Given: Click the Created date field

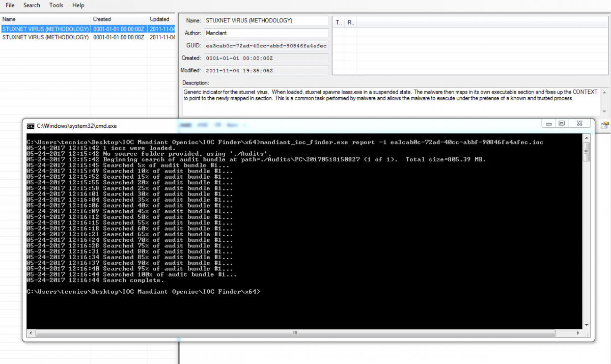Looking at the screenshot, I should [266, 58].
